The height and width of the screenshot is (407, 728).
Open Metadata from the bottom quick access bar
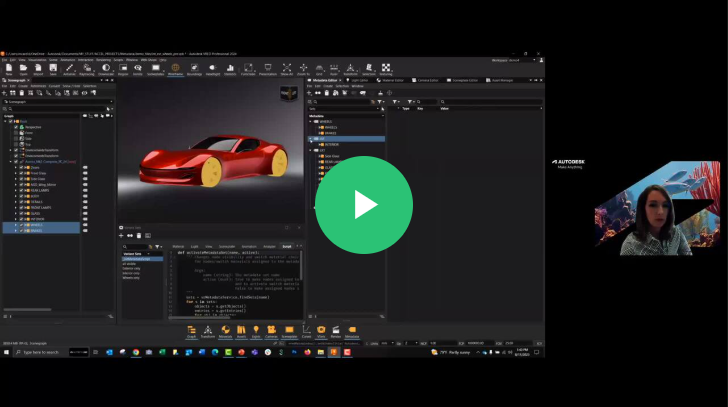tap(352, 331)
